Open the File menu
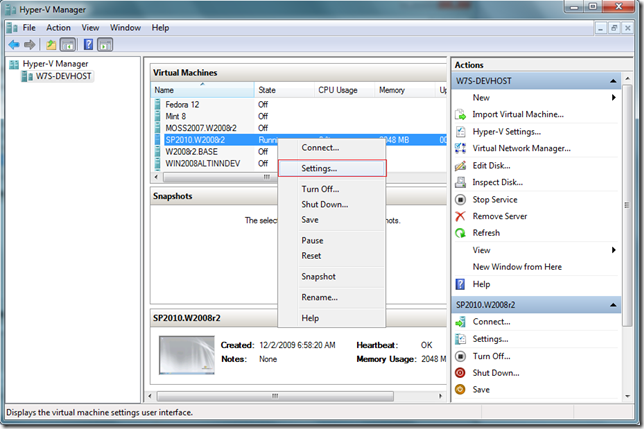The height and width of the screenshot is (429, 644). [29, 28]
